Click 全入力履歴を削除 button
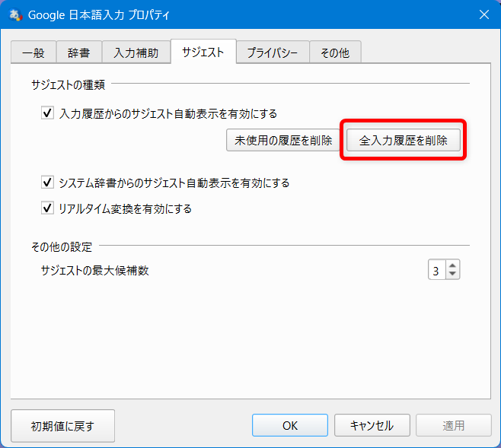 coord(404,140)
